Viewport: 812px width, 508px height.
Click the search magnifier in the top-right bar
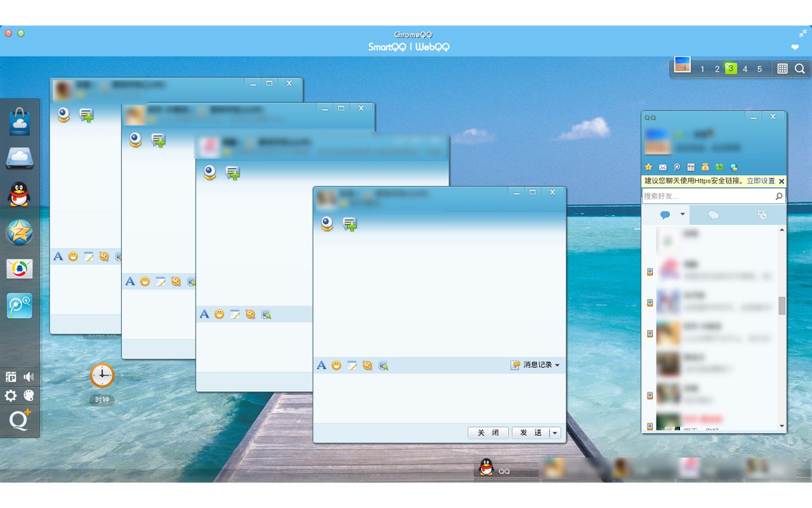tap(800, 69)
